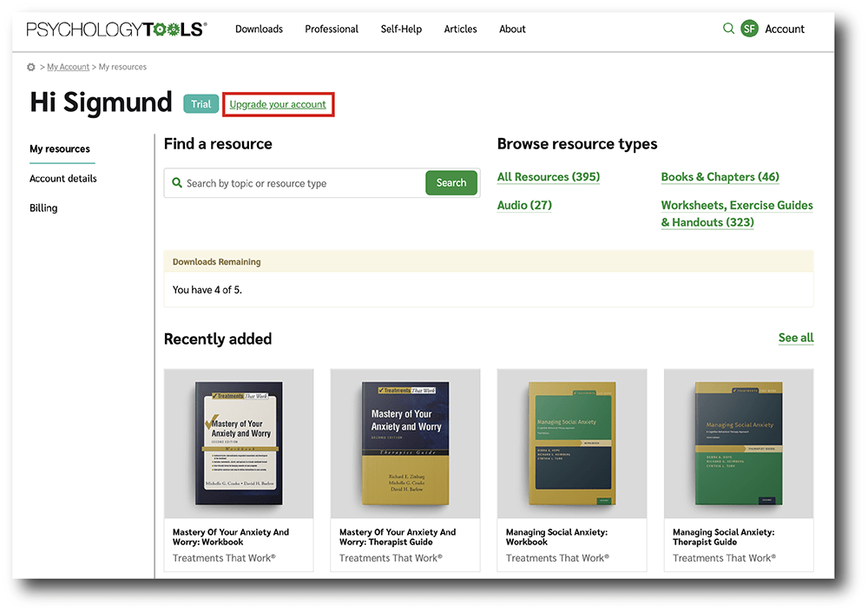Click title Managing Social Anxiety: Therapist Guide
868x612 pixels.
pos(724,537)
